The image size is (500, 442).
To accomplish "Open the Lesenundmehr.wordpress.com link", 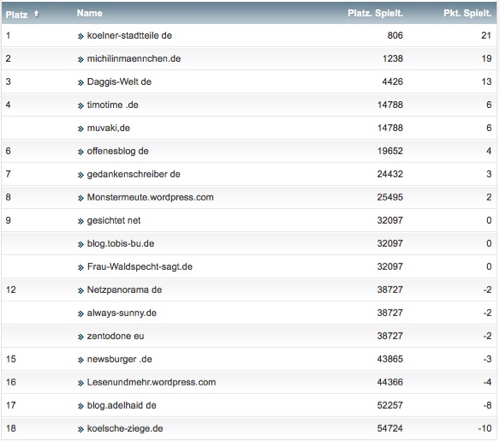I will pyautogui.click(x=151, y=382).
